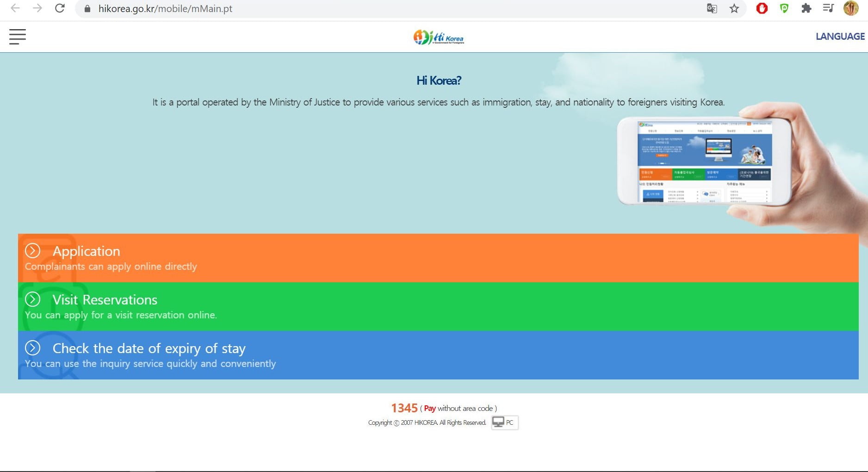Switch to PC version of site
This screenshot has width=868, height=472.
coord(504,422)
